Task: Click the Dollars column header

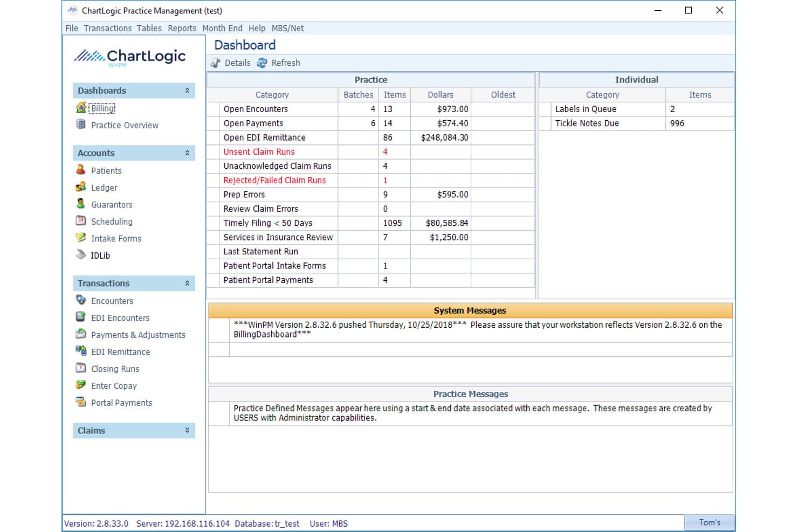Action: 441,94
